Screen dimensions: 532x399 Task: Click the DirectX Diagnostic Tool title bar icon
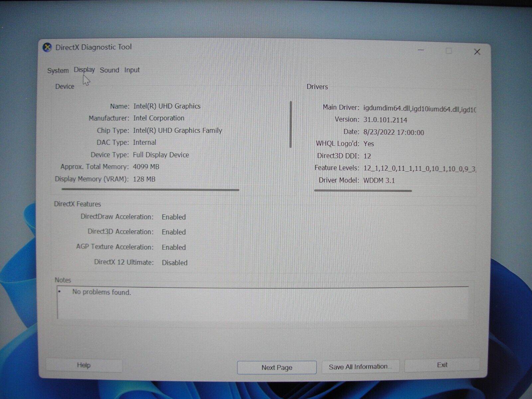[x=46, y=47]
